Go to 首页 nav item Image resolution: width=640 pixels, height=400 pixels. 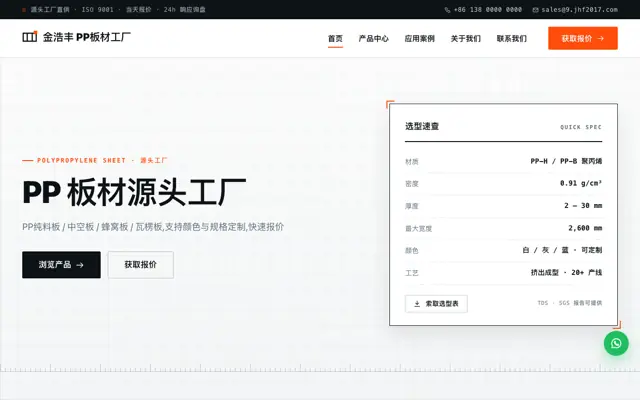pyautogui.click(x=335, y=38)
